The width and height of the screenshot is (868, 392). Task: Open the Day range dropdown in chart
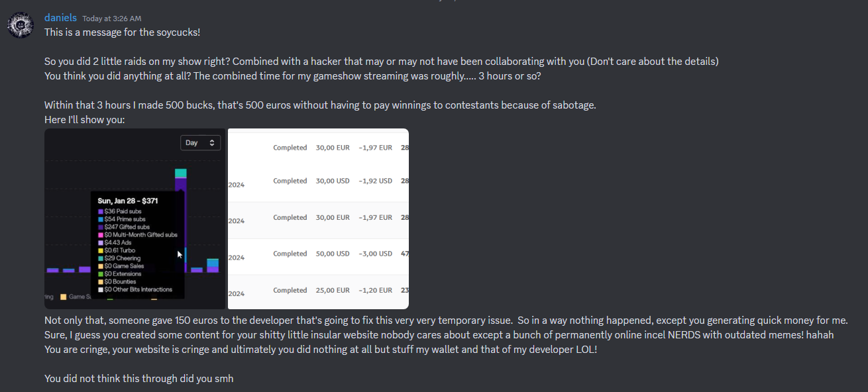200,142
